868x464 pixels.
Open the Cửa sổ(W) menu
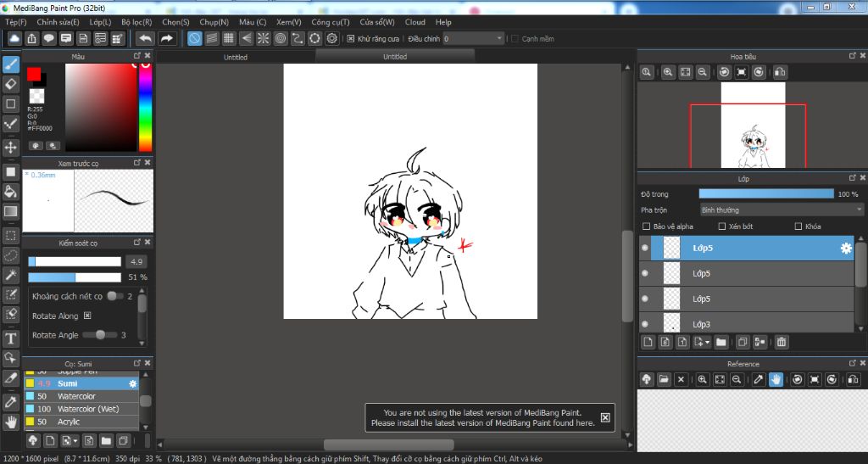pyautogui.click(x=377, y=22)
